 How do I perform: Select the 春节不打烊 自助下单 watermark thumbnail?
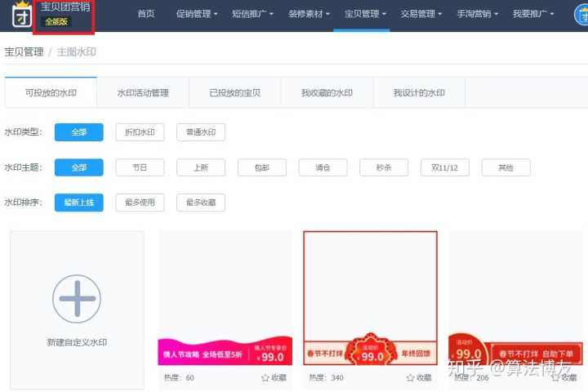(x=516, y=298)
